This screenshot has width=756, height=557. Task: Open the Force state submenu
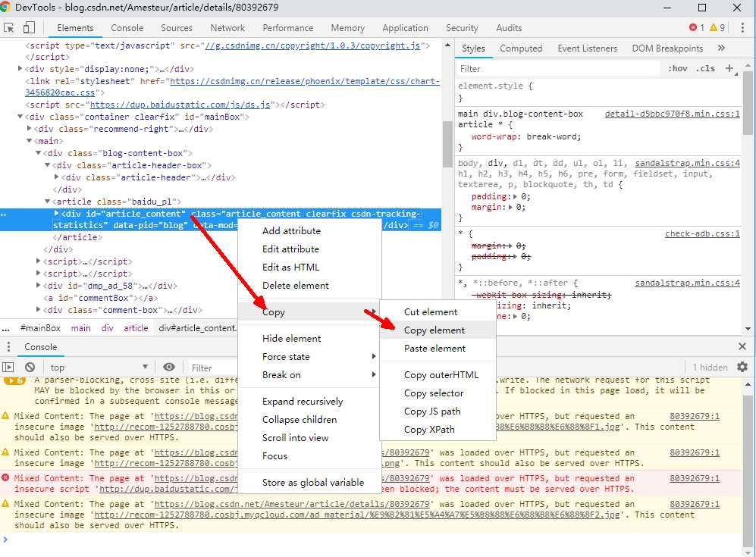pyautogui.click(x=309, y=357)
